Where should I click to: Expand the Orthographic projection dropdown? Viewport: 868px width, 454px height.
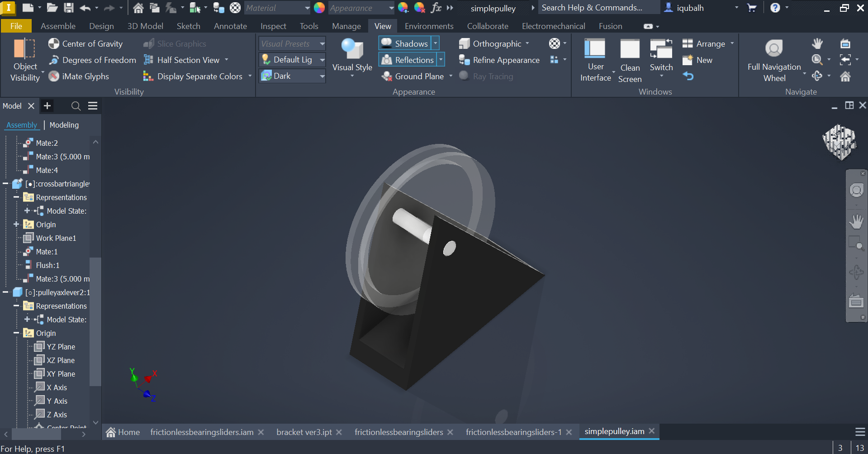tap(528, 43)
